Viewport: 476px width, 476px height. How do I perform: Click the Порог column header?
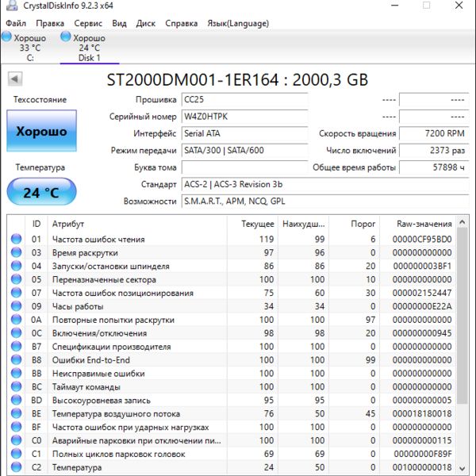pos(354,224)
